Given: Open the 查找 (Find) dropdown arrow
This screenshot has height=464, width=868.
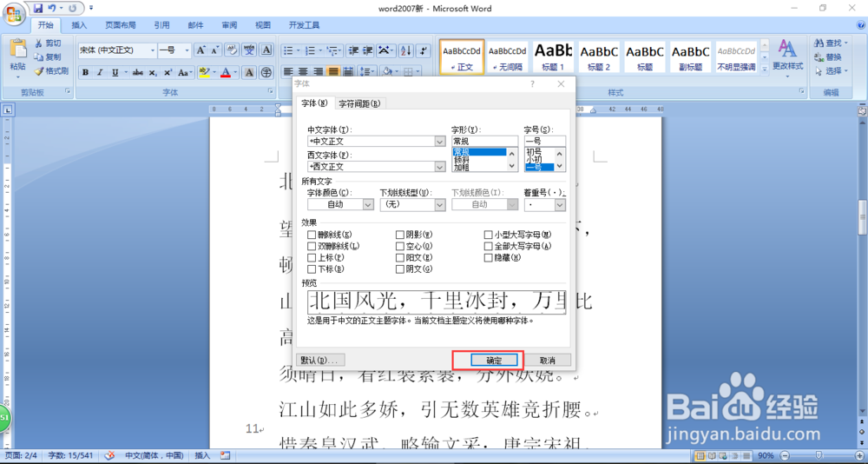Looking at the screenshot, I should [x=845, y=43].
